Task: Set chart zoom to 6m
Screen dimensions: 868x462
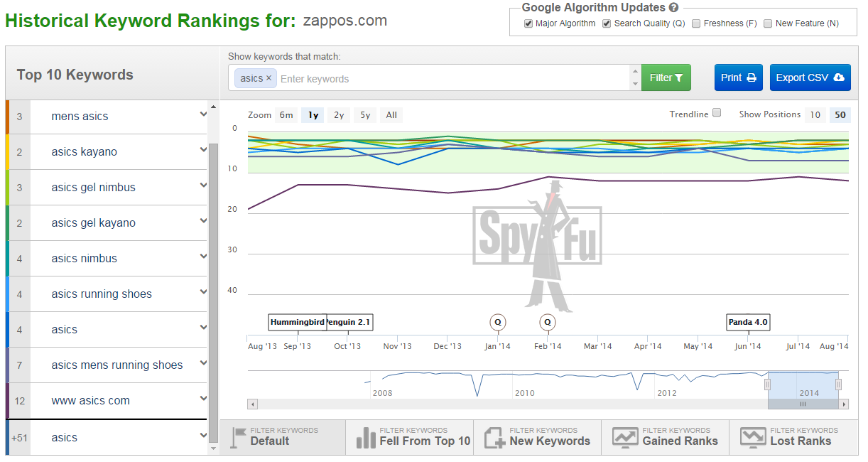Action: pyautogui.click(x=286, y=115)
